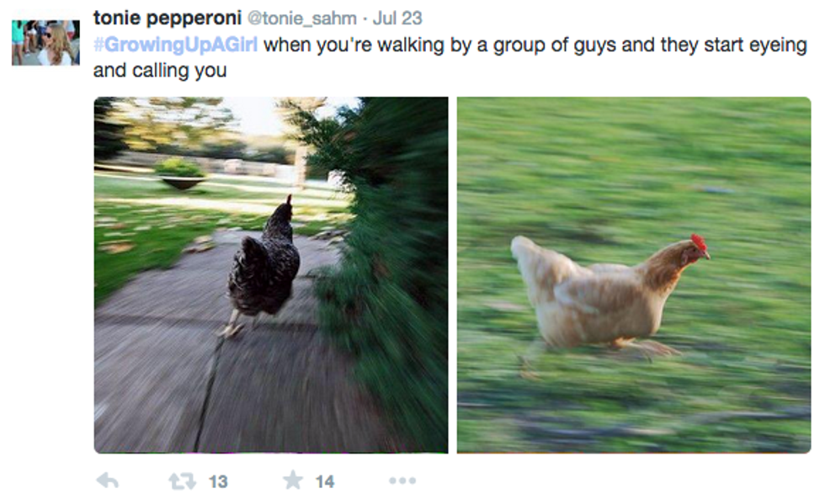The width and height of the screenshot is (825, 504).
Task: Click the favorite count 14
Action: point(325,481)
